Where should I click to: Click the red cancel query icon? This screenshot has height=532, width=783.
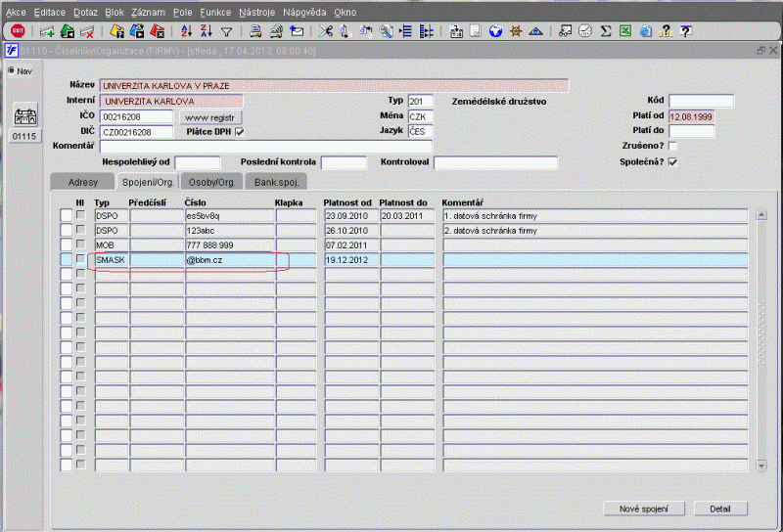click(x=157, y=31)
